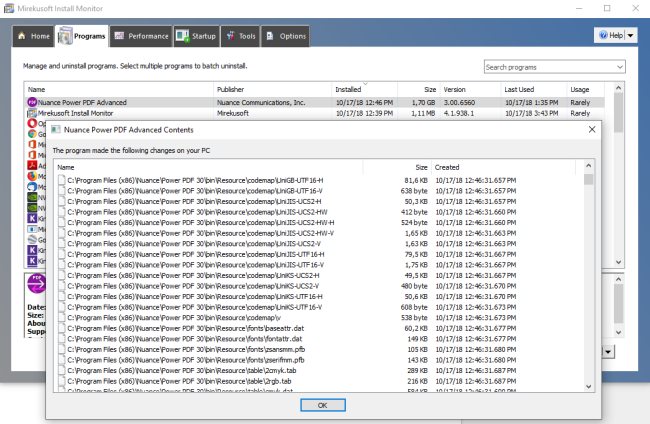This screenshot has height=424, width=650.
Task: Expand the Search programs dropdown arrow
Action: coord(620,67)
